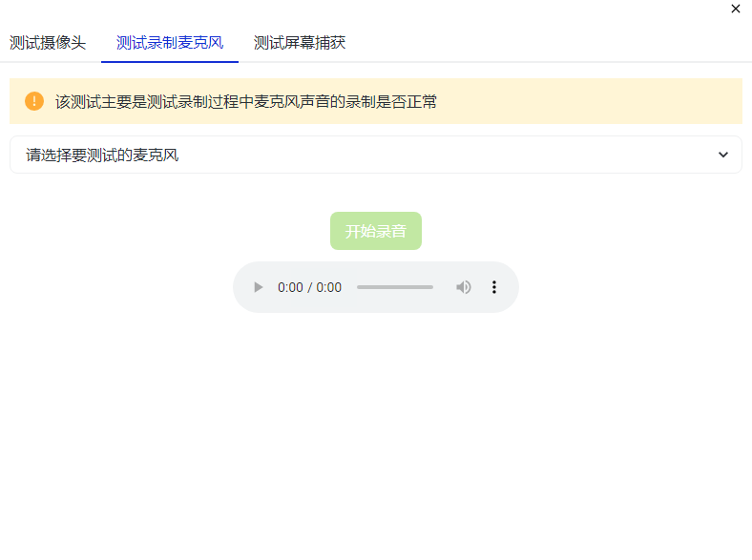Click the 0:00 / 0:00 time display
Image resolution: width=752 pixels, height=560 pixels.
(x=310, y=287)
